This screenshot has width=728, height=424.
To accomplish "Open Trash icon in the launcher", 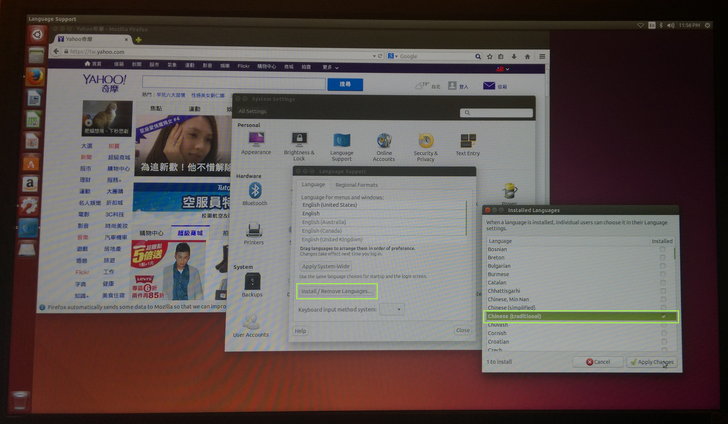I will tap(20, 400).
